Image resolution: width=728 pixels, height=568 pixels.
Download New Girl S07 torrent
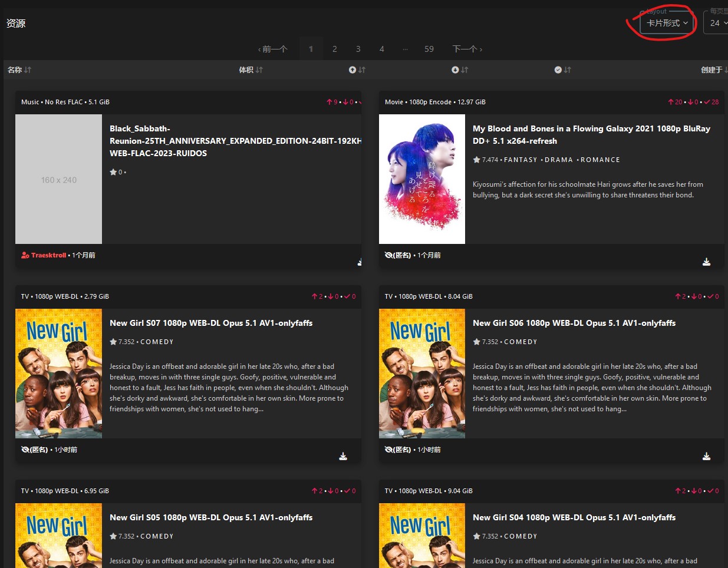click(x=343, y=456)
